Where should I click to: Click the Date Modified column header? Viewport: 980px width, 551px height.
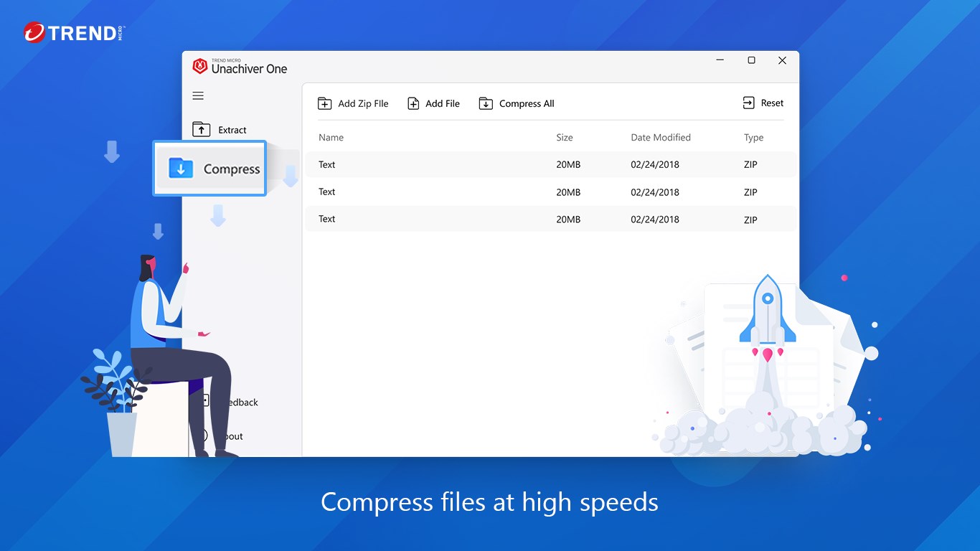pyautogui.click(x=660, y=138)
